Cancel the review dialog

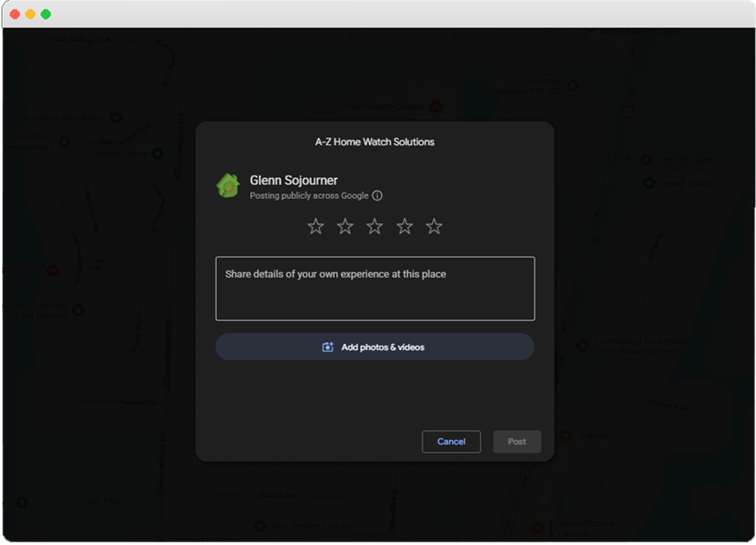point(451,441)
